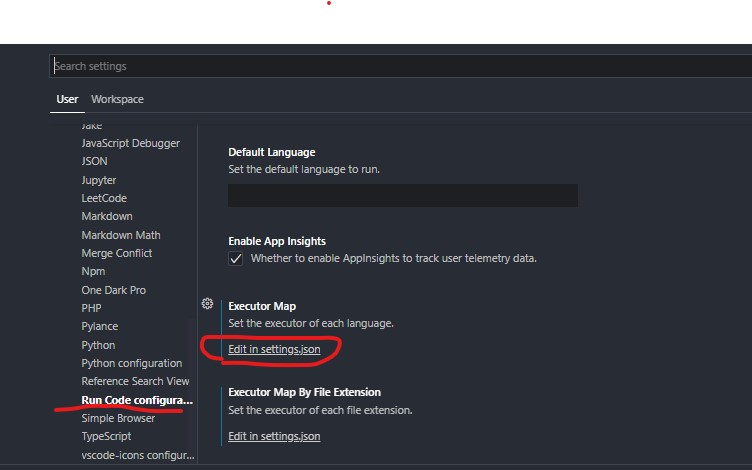The width and height of the screenshot is (752, 470).
Task: Click the gear icon beside Executor Map
Action: (208, 304)
